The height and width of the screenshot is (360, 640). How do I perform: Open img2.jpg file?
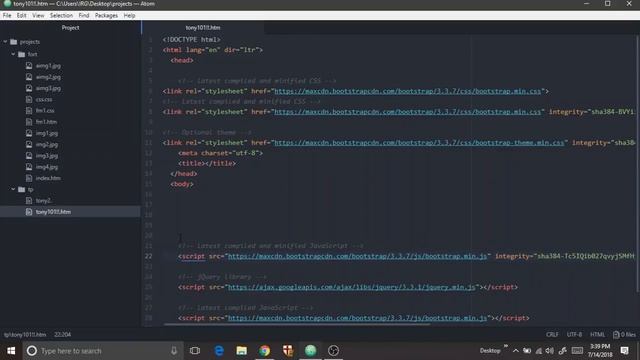[x=47, y=144]
